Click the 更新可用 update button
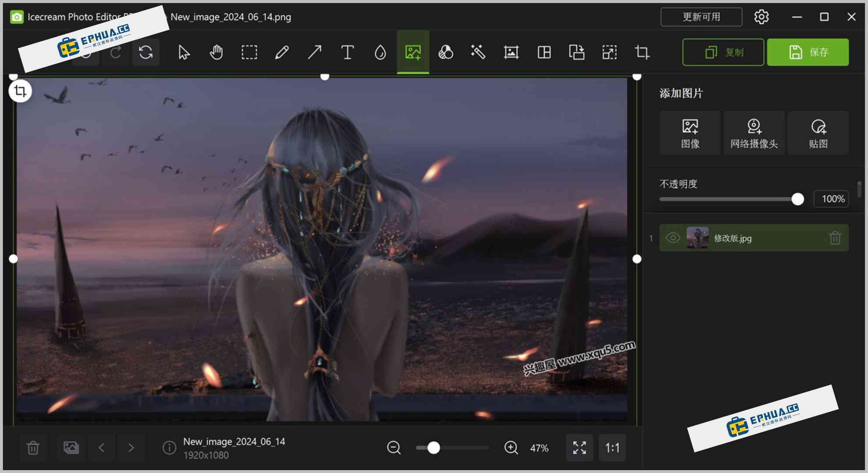 click(x=701, y=17)
